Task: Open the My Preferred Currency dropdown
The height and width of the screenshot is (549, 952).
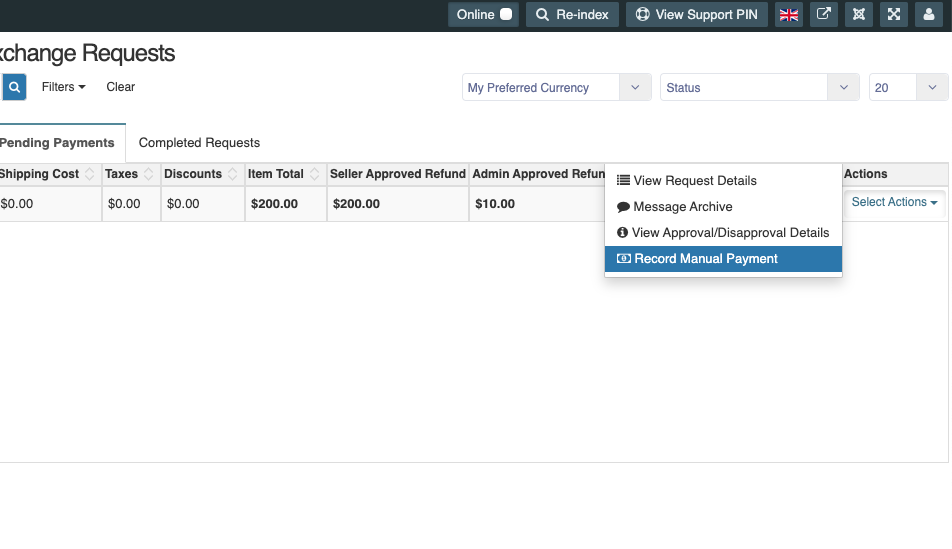Action: pyautogui.click(x=557, y=87)
